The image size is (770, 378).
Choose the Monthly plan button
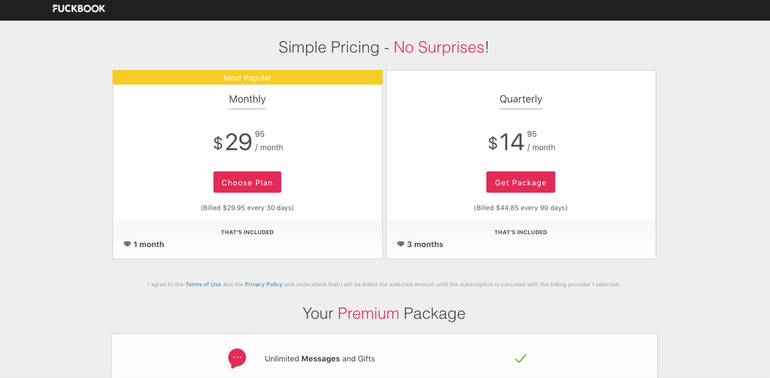tap(247, 182)
